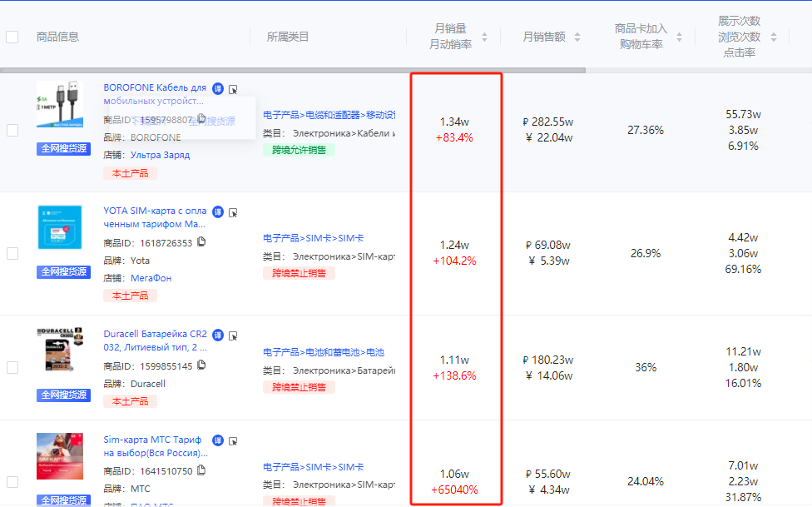The width and height of the screenshot is (812, 507).
Task: Open category link 电子产品>电池和蓄电池>电池
Action: (324, 352)
